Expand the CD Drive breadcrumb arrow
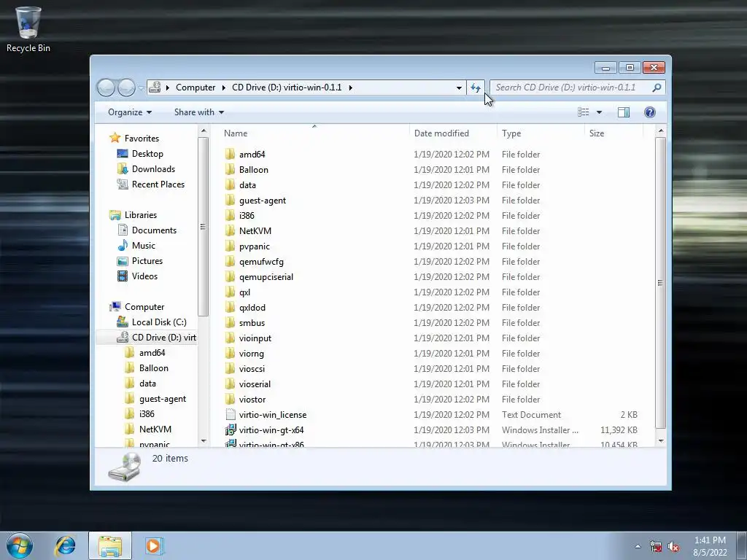747x560 pixels. tap(350, 87)
